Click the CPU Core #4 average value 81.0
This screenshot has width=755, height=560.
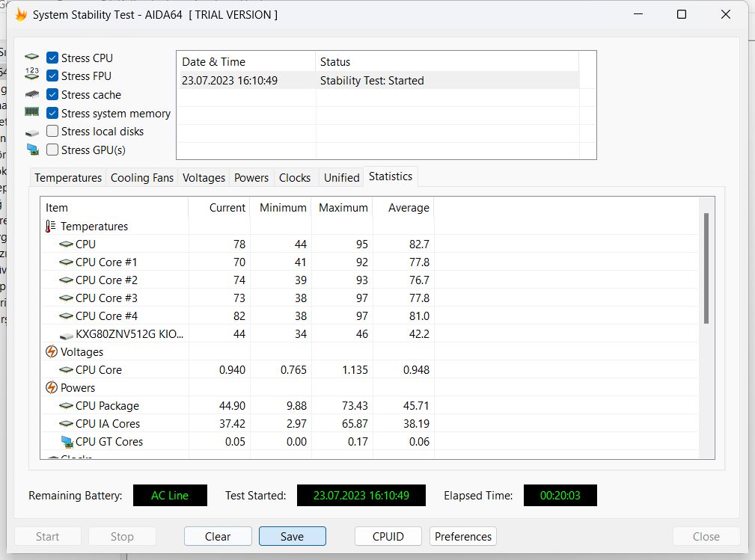pyautogui.click(x=419, y=316)
